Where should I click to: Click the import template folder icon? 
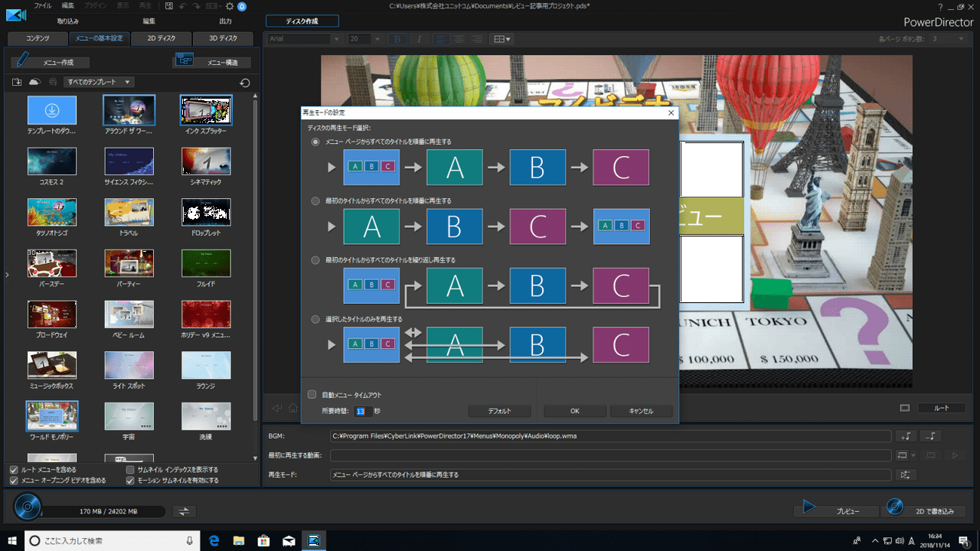point(17,82)
